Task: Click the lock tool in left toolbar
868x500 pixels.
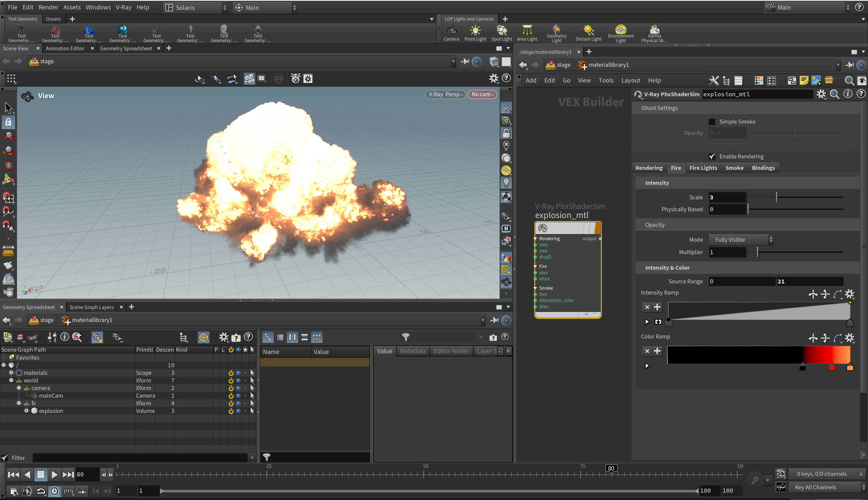Action: (8, 122)
